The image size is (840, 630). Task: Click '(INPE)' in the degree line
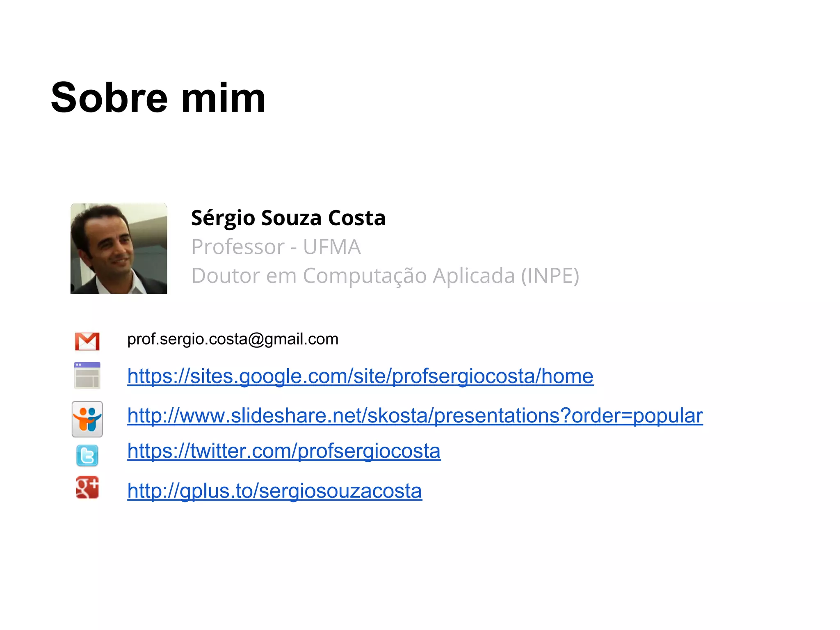tap(550, 276)
